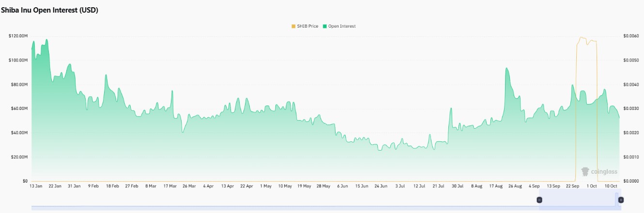644x213 pixels.
Task: Click the $60.00M left axis label
Action: click(x=19, y=108)
